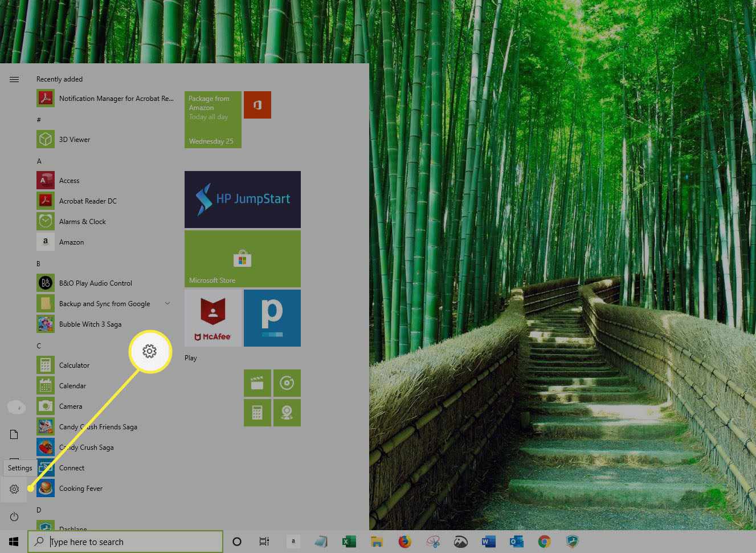The width and height of the screenshot is (756, 553).
Task: Launch Word from the taskbar
Action: click(x=488, y=542)
